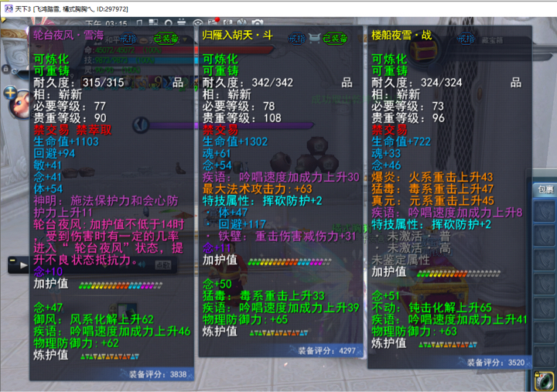Click the play arrow on music widget
Screen dimensions: 557x392
coord(23,265)
